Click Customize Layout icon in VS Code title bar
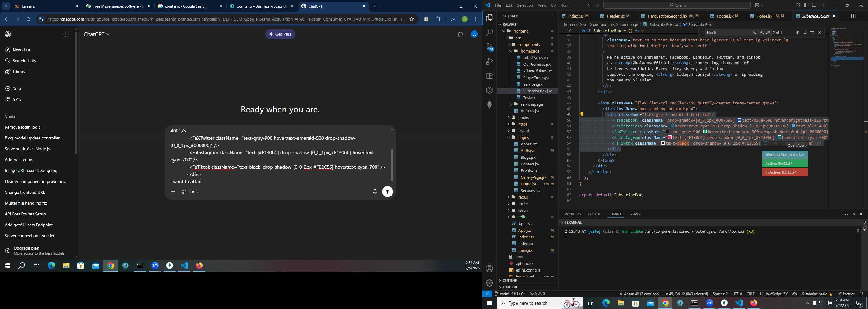868x309 pixels. coord(798,5)
